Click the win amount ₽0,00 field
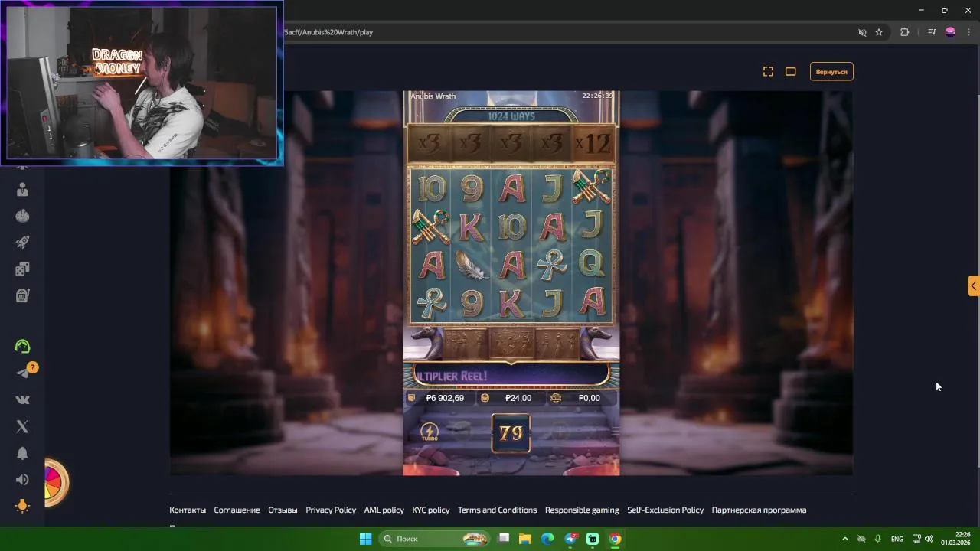The width and height of the screenshot is (980, 551). point(583,398)
